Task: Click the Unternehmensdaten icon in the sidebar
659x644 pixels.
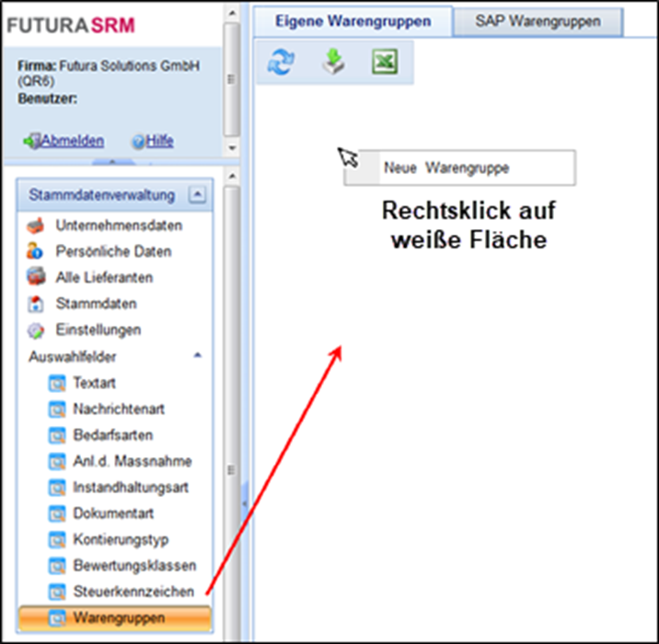Action: [x=36, y=225]
